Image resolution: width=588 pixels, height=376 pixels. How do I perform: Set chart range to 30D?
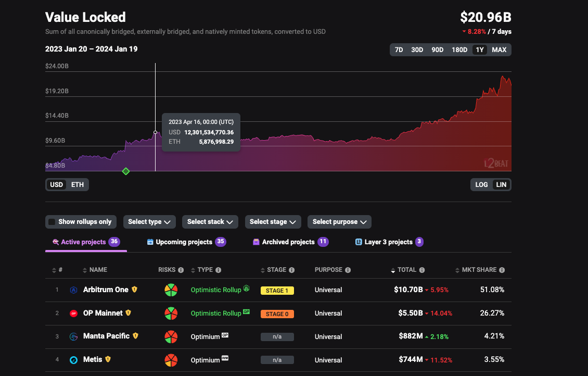pyautogui.click(x=417, y=50)
